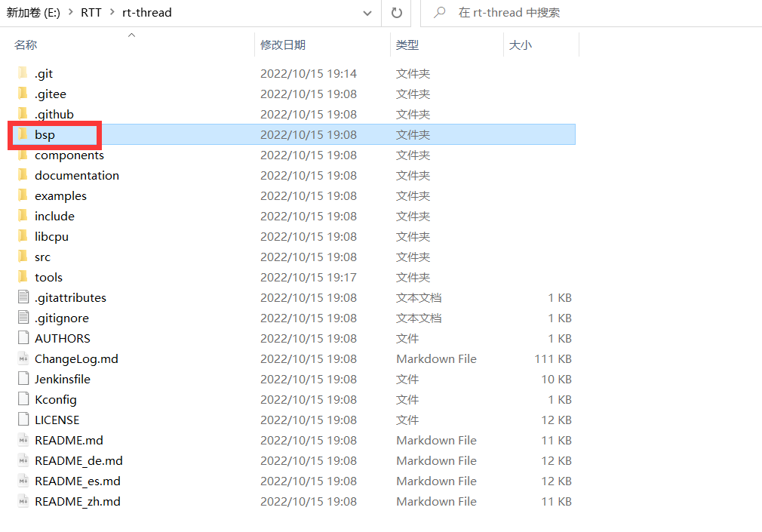Click the documentation folder icon
The height and width of the screenshot is (532, 762).
tap(23, 175)
